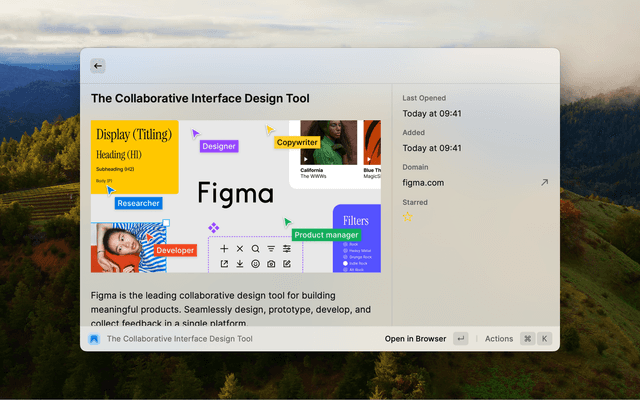The image size is (640, 400).
Task: Click the Enter key icon in footer
Action: (x=460, y=339)
